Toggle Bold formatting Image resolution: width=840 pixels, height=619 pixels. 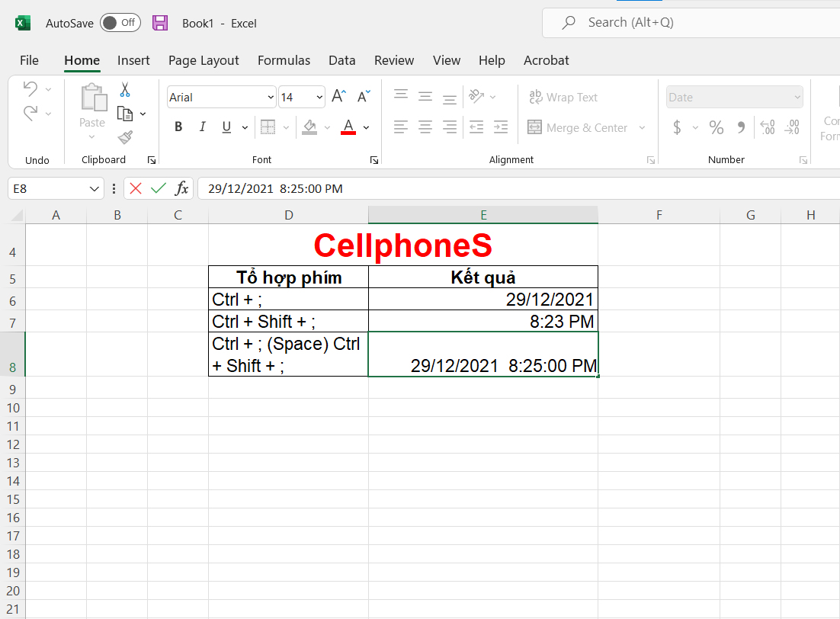[x=178, y=127]
